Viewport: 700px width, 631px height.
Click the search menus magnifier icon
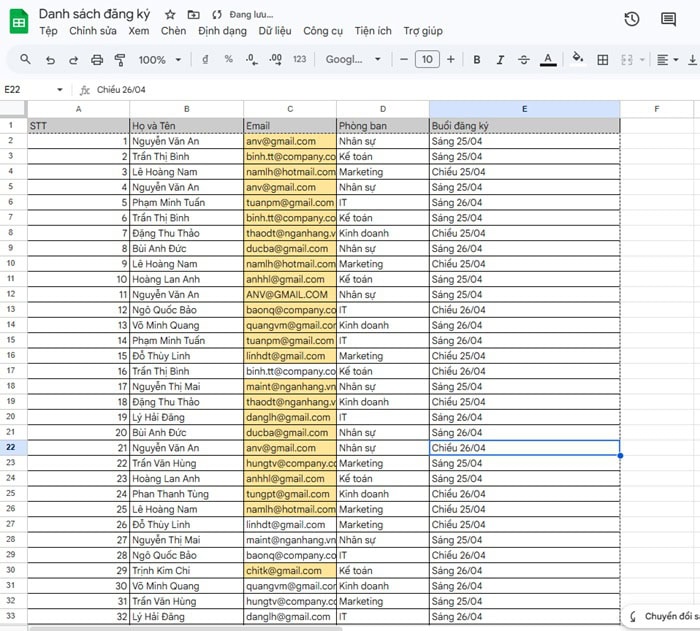[x=25, y=60]
